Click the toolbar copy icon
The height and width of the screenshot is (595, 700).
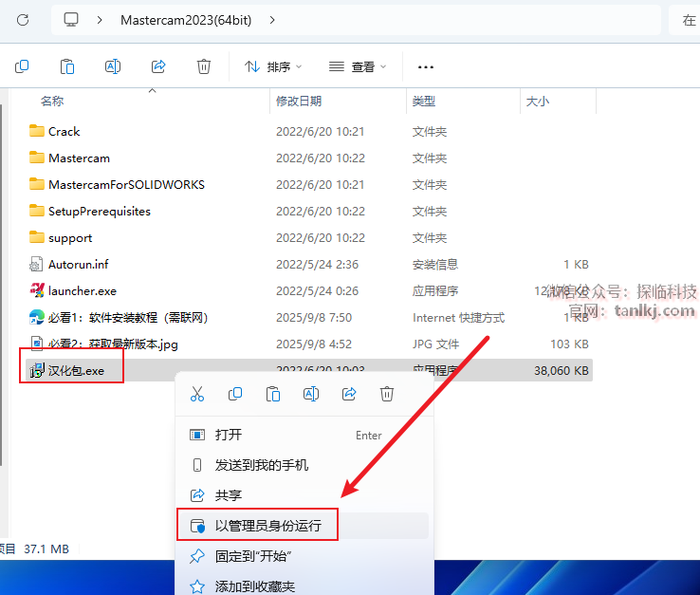point(22,66)
